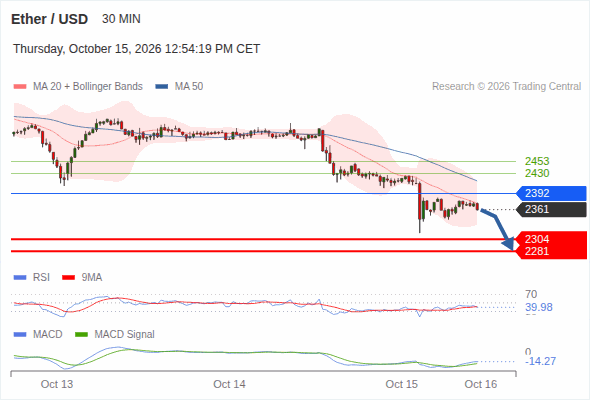The image size is (590, 400).
Task: Click the green 2430 resistance level value
Action: pyautogui.click(x=537, y=173)
